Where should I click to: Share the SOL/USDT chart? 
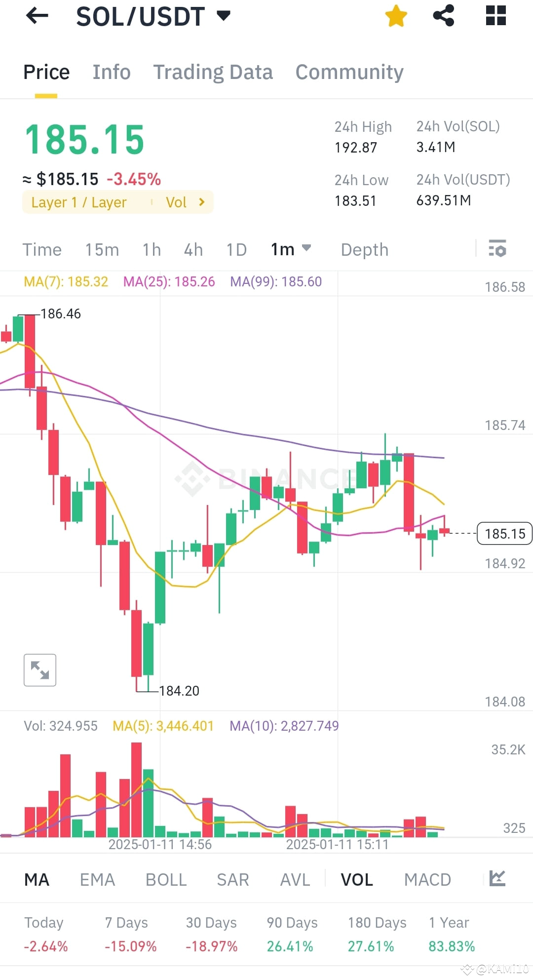point(444,15)
